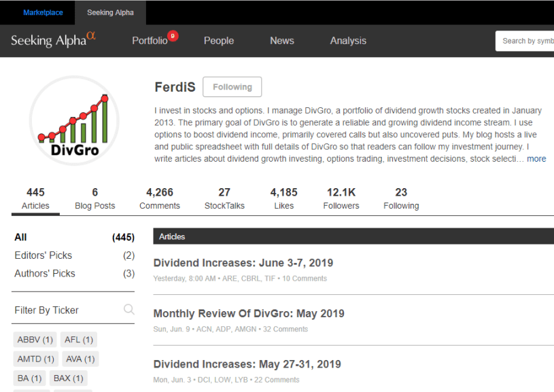Open the StockTalks tab
The image size is (554, 392).
point(224,199)
